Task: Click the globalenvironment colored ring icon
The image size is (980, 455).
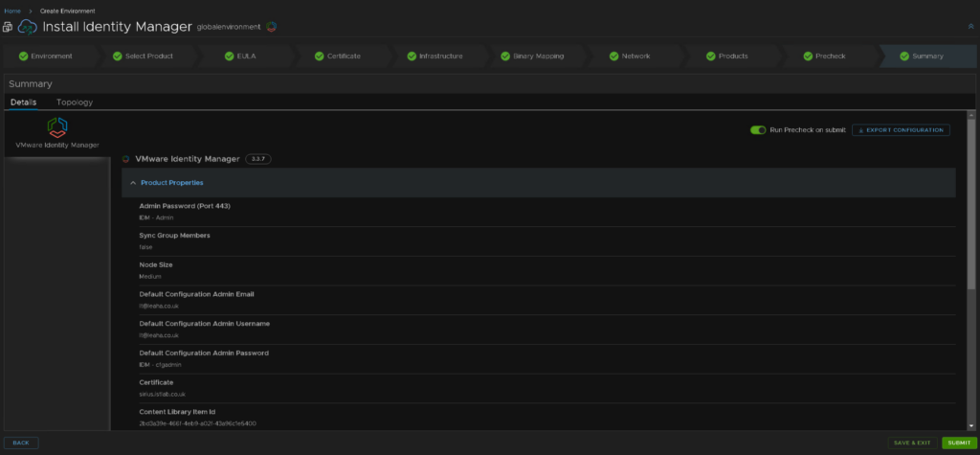Action: (x=271, y=26)
